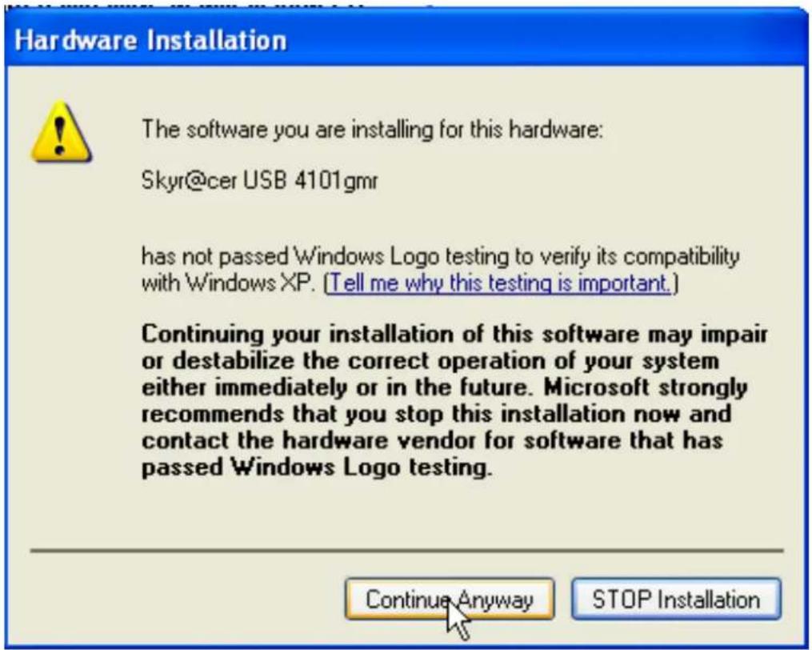Click bold line 'contact the hardware vendor for software'

[x=432, y=440]
